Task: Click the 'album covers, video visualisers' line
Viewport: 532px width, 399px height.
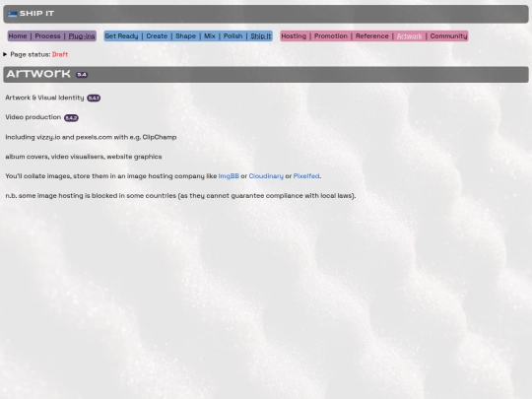Action: (x=84, y=157)
